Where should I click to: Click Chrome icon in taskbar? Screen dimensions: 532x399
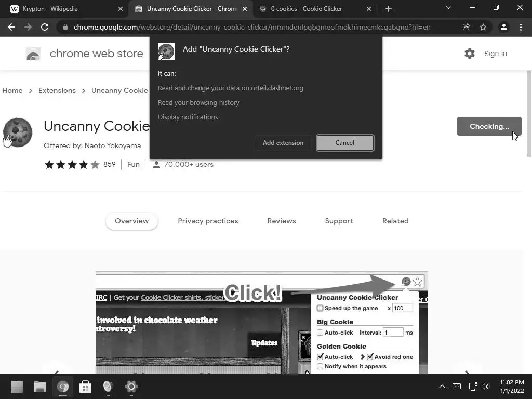63,387
